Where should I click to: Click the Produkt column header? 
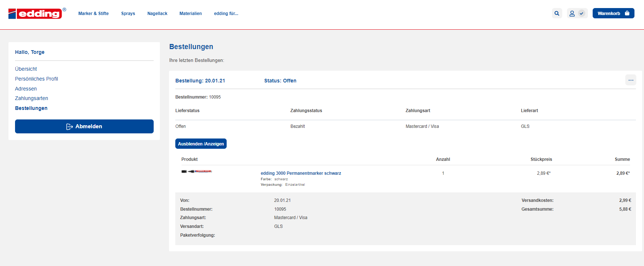(x=190, y=159)
